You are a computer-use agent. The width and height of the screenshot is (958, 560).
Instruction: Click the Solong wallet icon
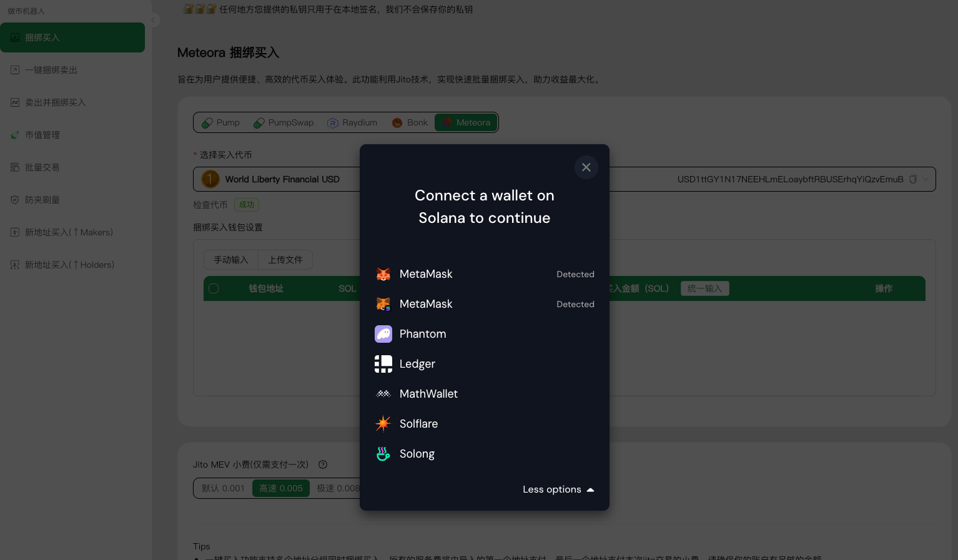pos(383,454)
